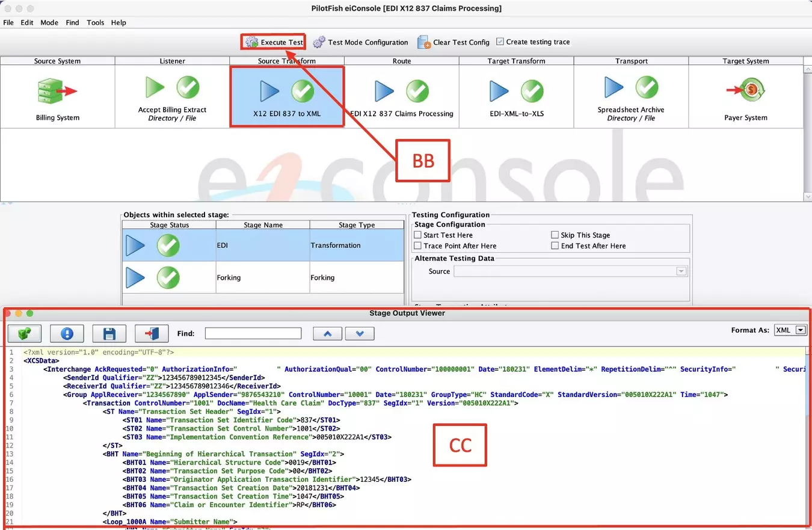Viewport: 812px width, 530px height.
Task: Select the Billing System server icon
Action: [x=57, y=91]
